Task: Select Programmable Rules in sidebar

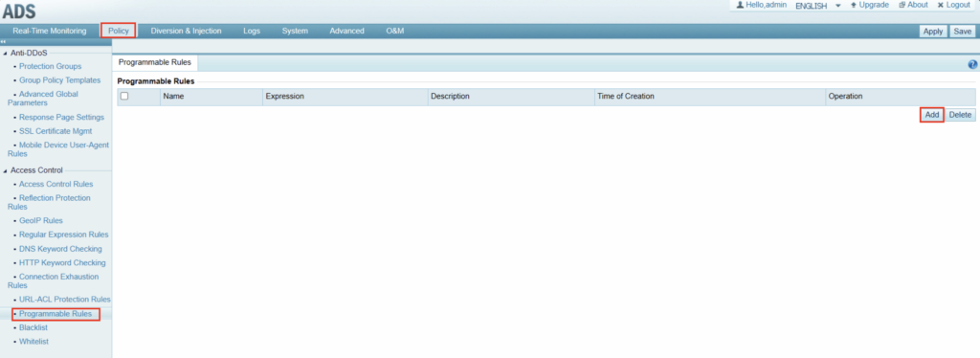Action: [x=56, y=314]
